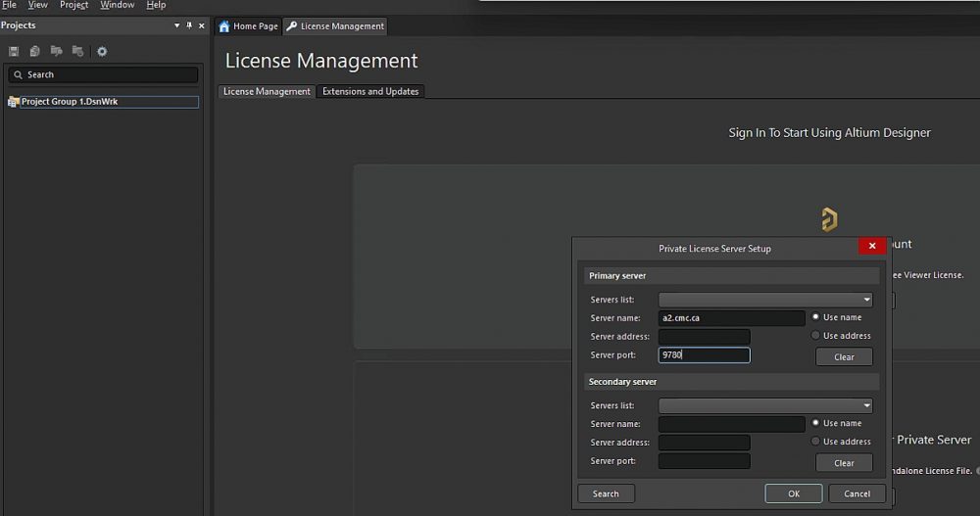
Task: Open Projects panel settings gear icon
Action: [102, 51]
